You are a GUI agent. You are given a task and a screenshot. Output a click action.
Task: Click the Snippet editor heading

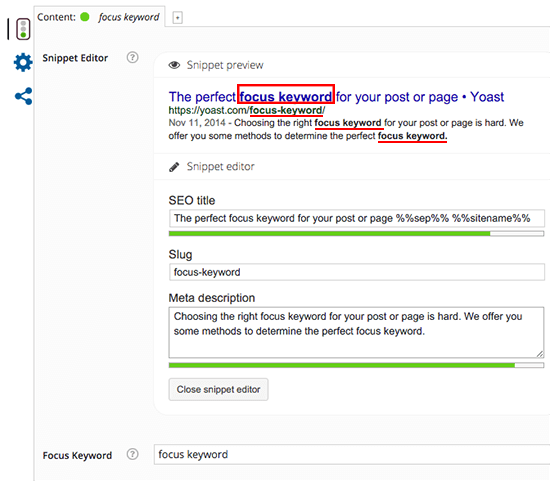coord(220,167)
